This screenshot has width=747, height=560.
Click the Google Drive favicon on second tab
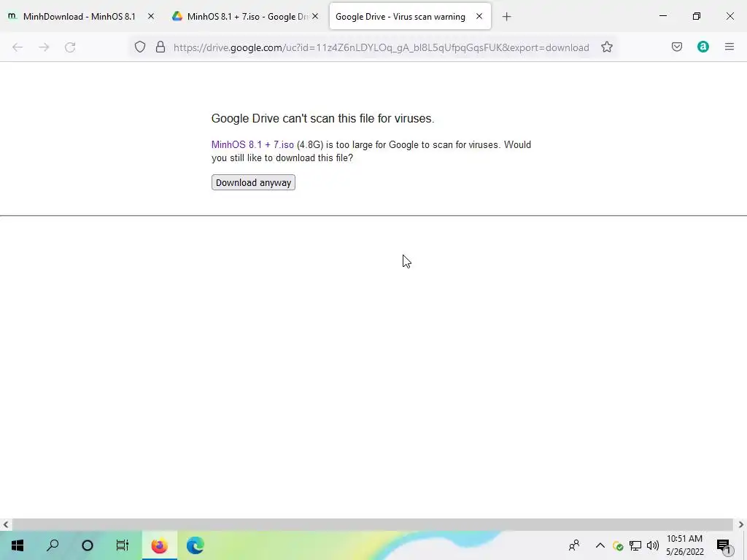tap(177, 16)
